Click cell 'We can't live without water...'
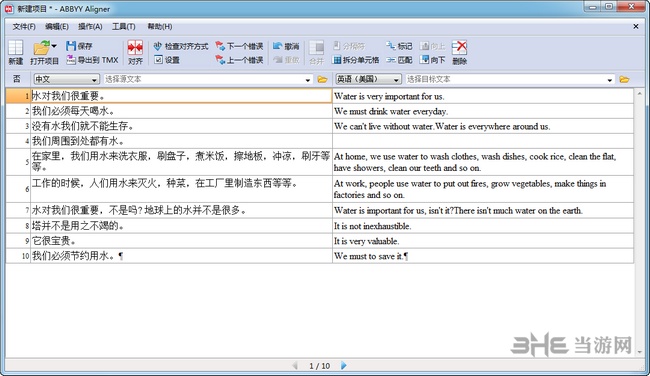The height and width of the screenshot is (376, 650). (483, 126)
